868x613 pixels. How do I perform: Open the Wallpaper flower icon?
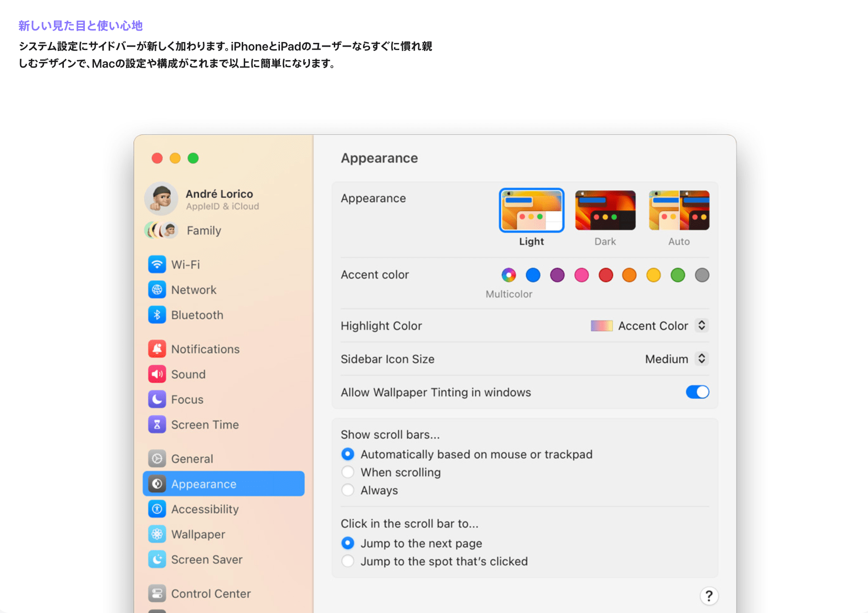157,534
